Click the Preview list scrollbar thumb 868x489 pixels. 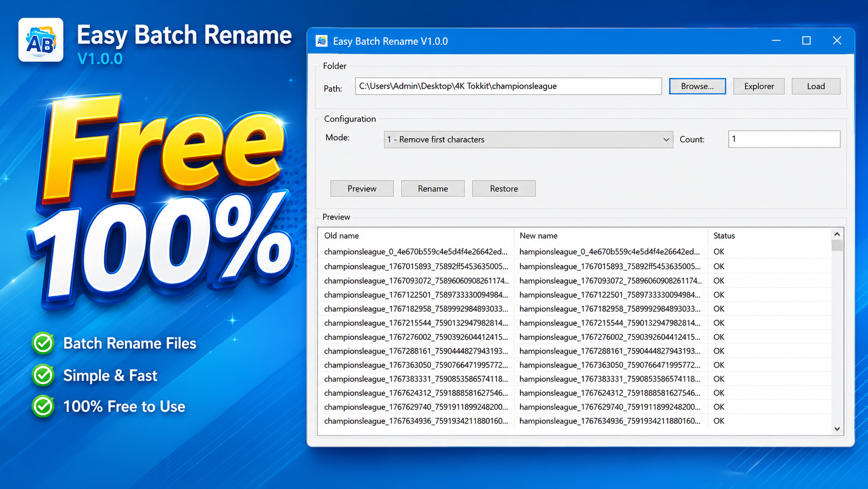coord(837,245)
